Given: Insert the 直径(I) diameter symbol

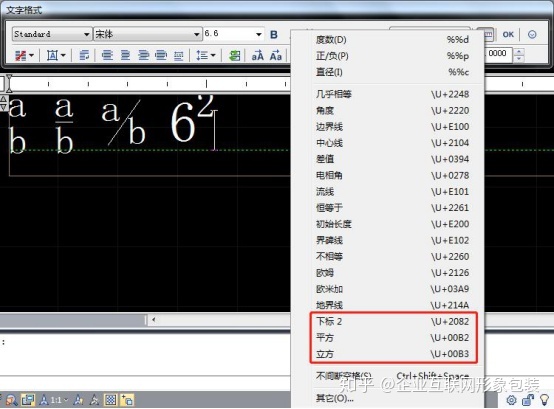Looking at the screenshot, I should coord(392,72).
